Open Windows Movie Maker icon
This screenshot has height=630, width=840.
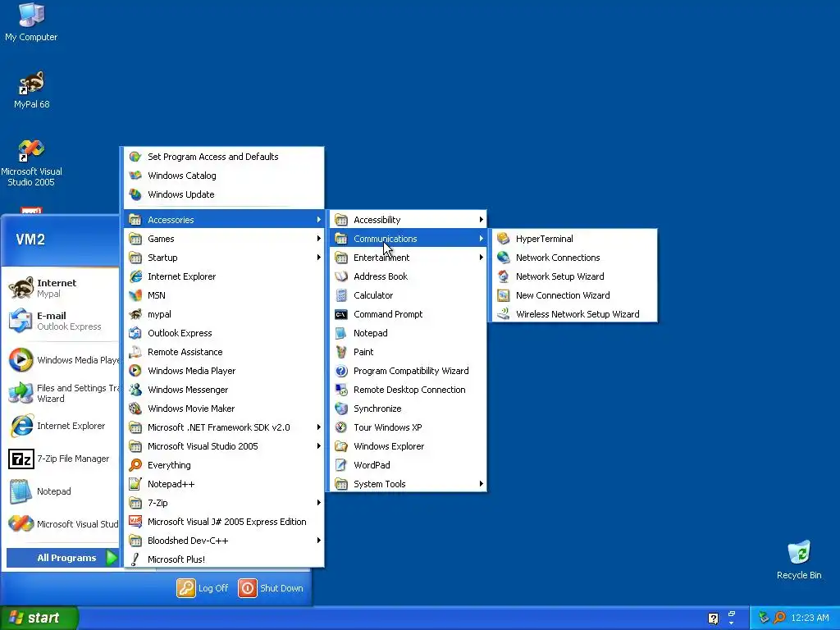click(x=135, y=409)
